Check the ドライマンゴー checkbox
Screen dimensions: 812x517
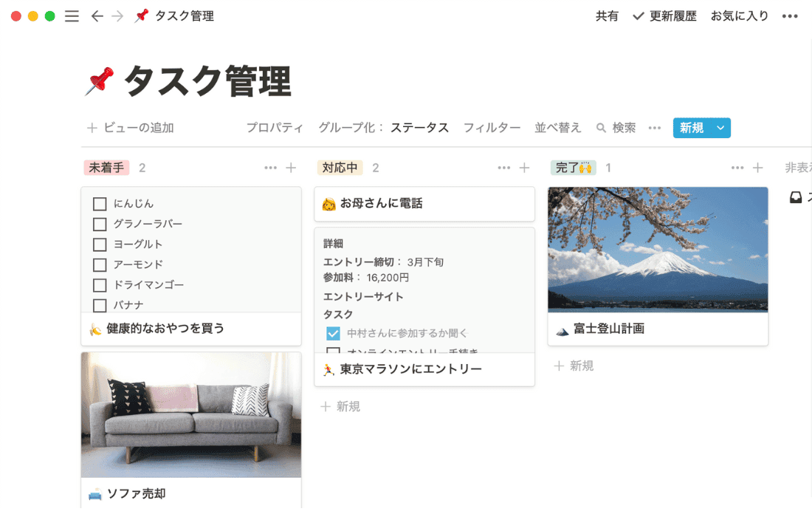pyautogui.click(x=100, y=285)
